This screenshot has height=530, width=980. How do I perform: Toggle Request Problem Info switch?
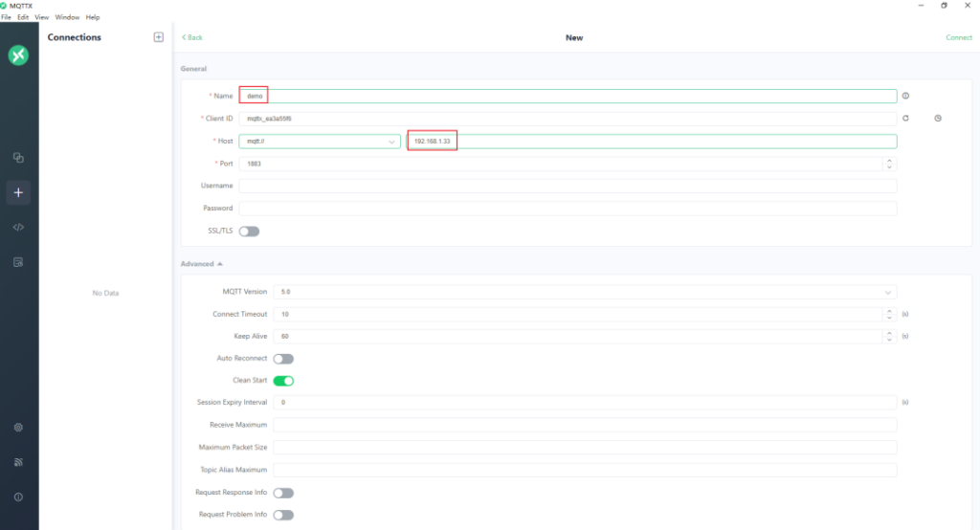tap(283, 515)
